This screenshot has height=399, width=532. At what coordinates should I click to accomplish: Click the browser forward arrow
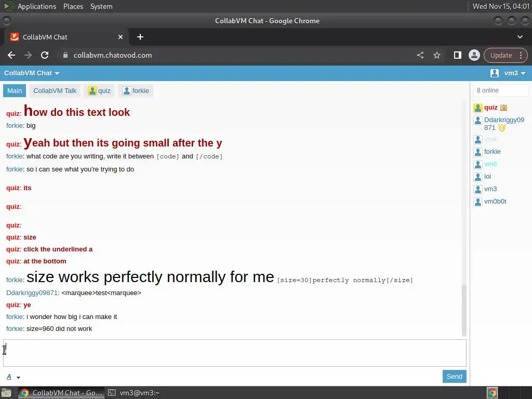pos(28,55)
